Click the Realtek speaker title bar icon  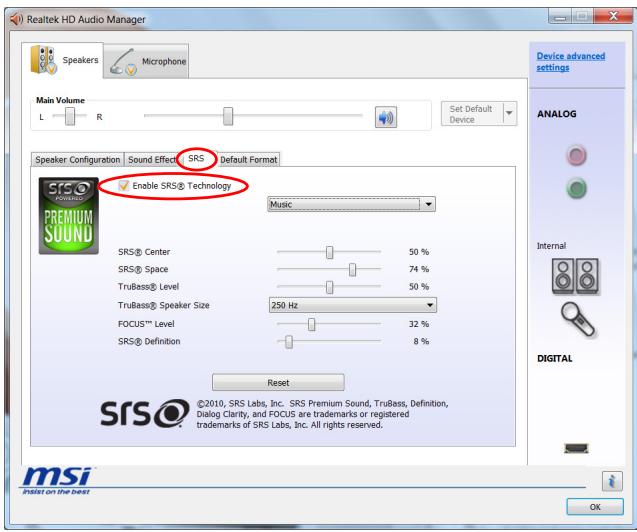pos(16,19)
